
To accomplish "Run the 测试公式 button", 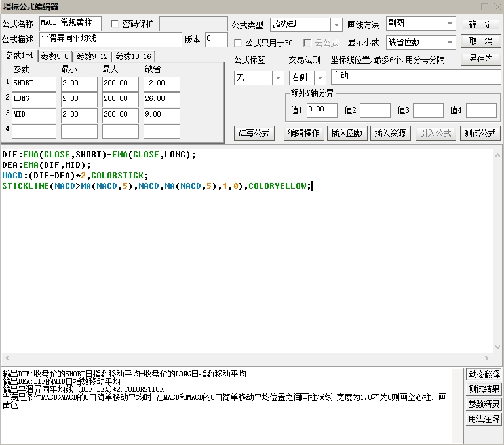I will 480,133.
